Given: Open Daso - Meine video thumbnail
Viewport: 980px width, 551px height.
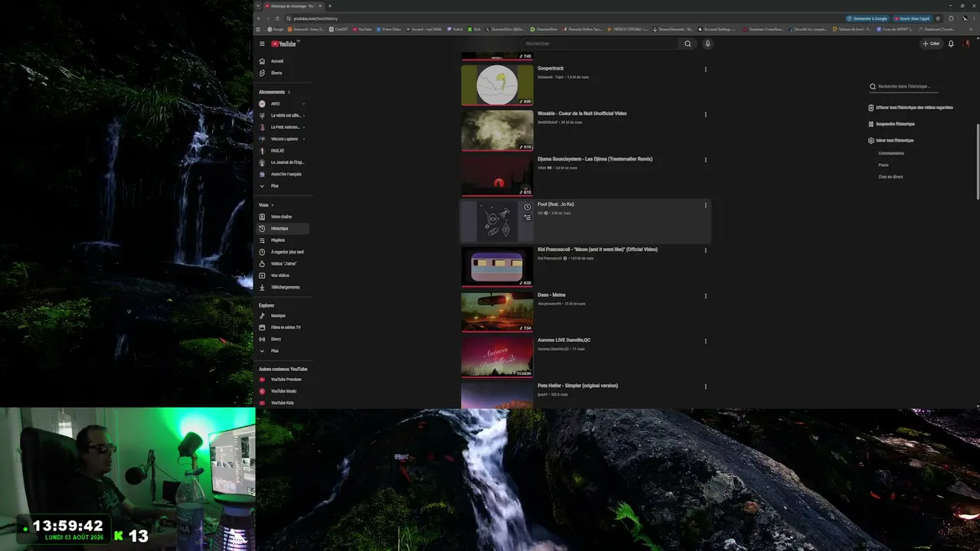Looking at the screenshot, I should [497, 311].
